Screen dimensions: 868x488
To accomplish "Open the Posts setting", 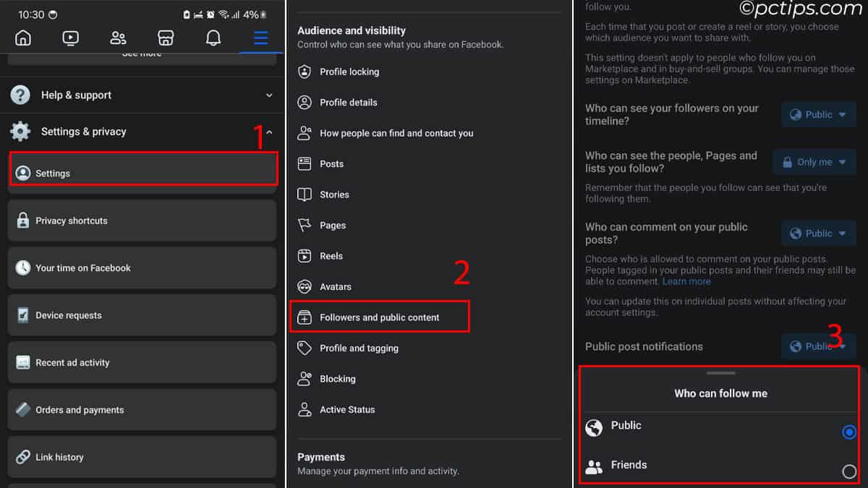I will [x=428, y=164].
